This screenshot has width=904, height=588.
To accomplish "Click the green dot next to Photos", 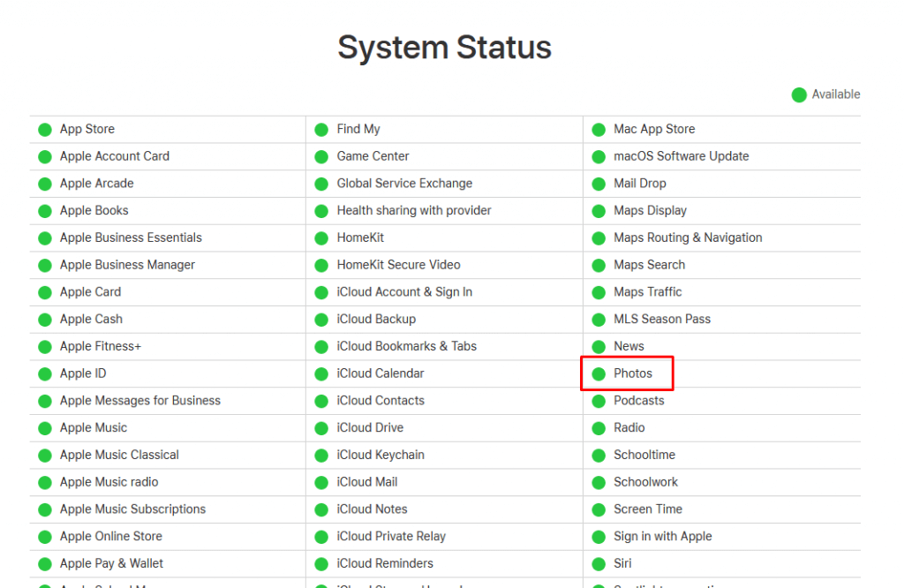I will point(599,373).
